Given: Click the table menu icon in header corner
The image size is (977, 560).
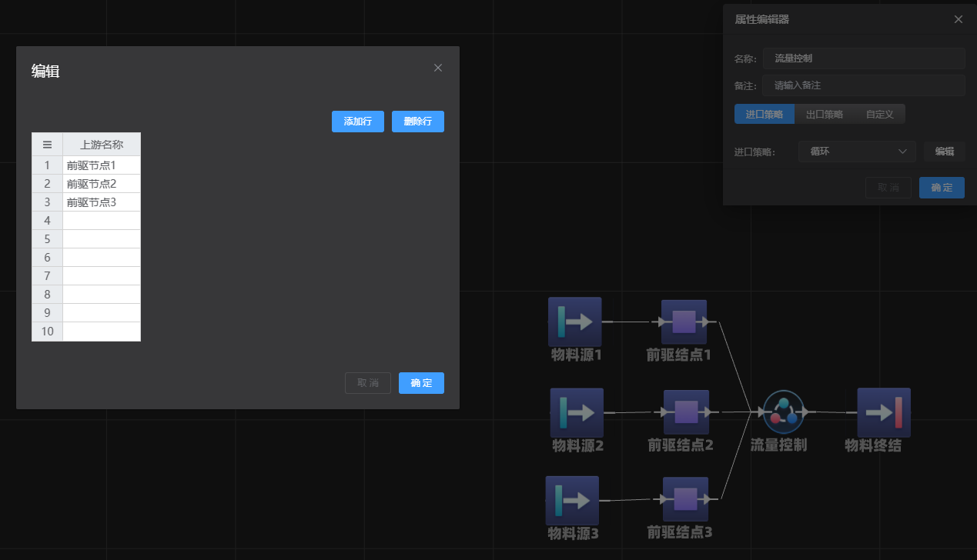Looking at the screenshot, I should coord(47,145).
